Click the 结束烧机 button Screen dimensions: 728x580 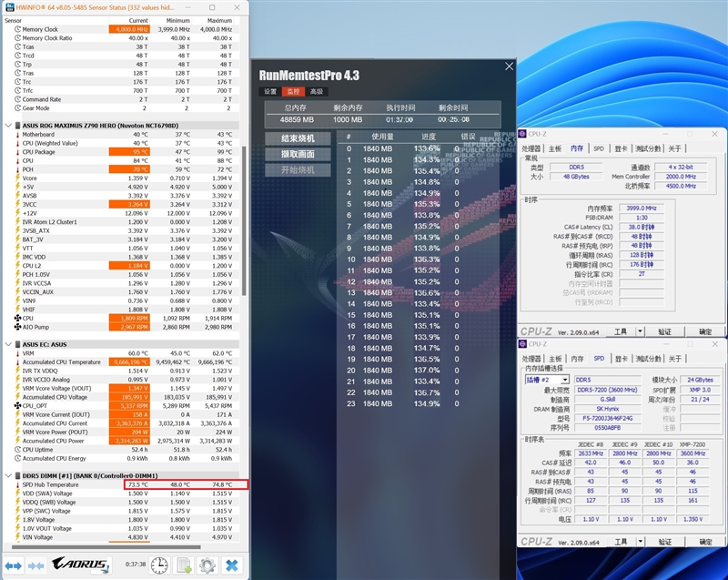point(298,138)
